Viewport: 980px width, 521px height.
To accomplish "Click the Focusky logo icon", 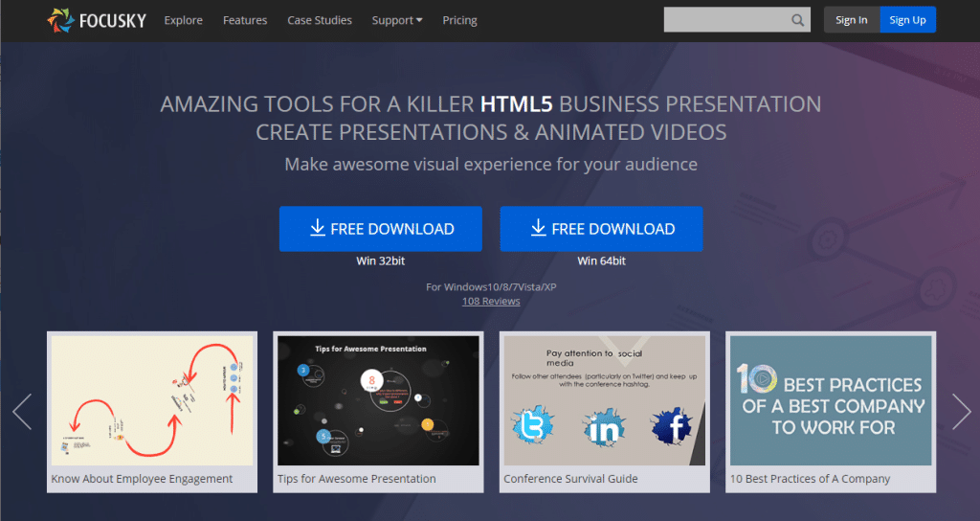I will click(59, 20).
